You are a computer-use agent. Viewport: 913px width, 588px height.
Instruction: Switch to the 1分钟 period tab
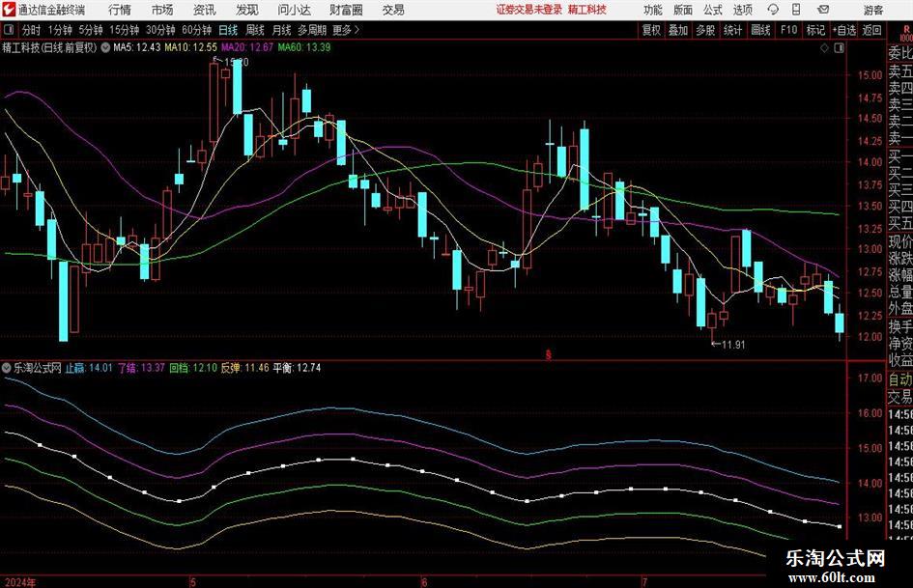59,30
